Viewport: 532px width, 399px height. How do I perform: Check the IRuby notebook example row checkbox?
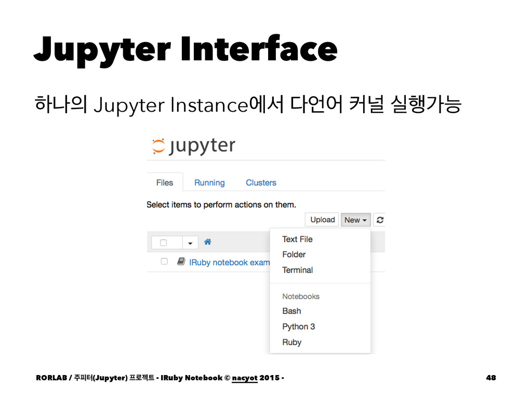click(x=164, y=261)
